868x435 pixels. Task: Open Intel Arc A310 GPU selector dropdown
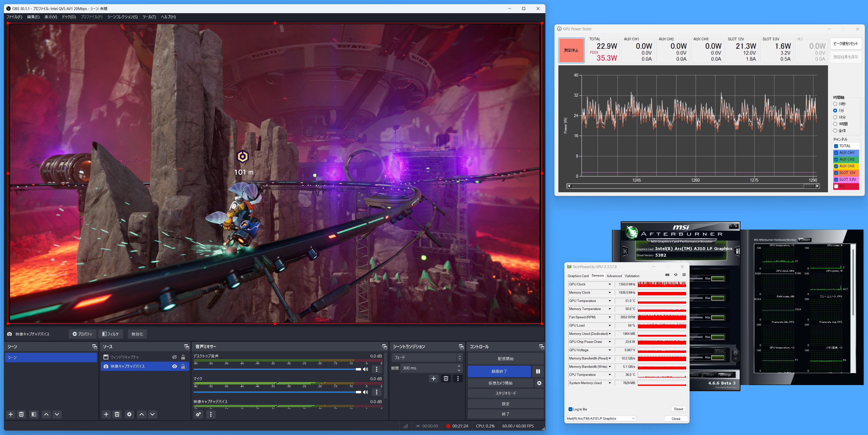click(x=601, y=418)
